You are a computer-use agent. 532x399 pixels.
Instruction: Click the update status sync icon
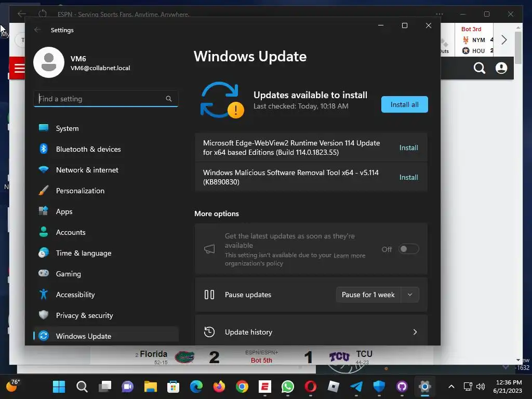click(222, 100)
